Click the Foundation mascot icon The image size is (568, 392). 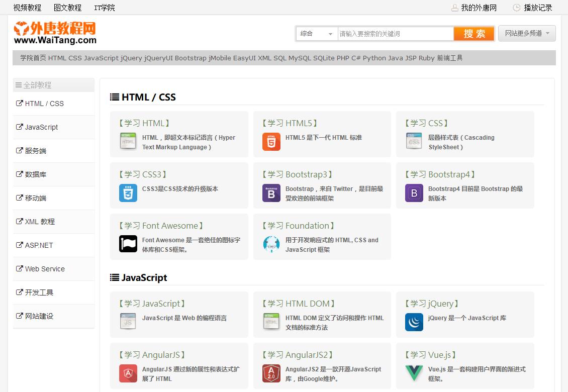pos(271,244)
